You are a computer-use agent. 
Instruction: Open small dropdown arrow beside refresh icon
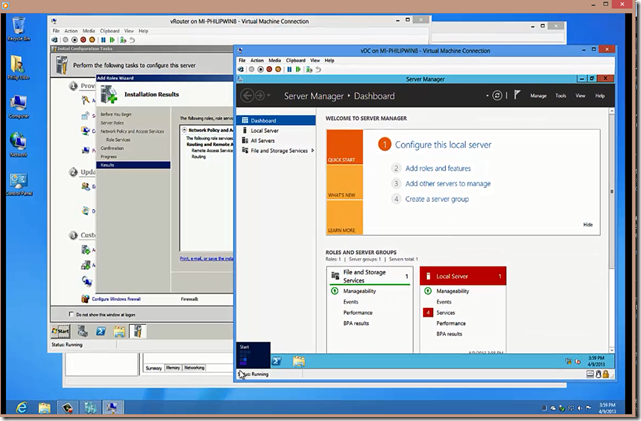pos(487,96)
